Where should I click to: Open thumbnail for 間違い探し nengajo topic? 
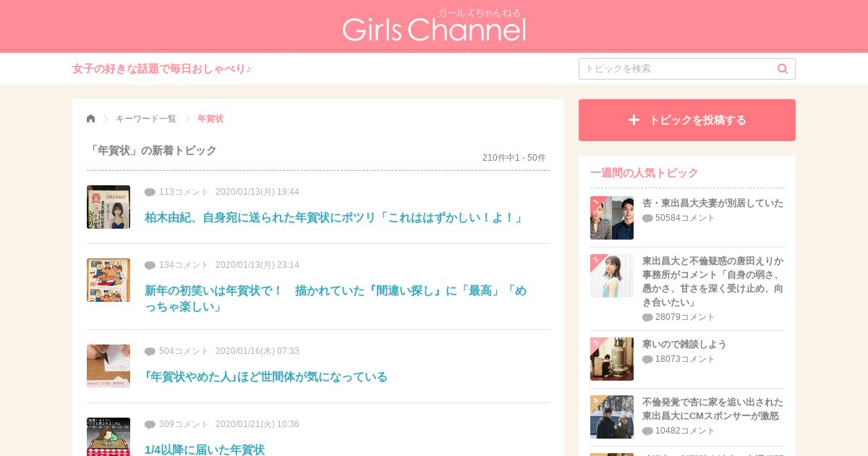[109, 280]
